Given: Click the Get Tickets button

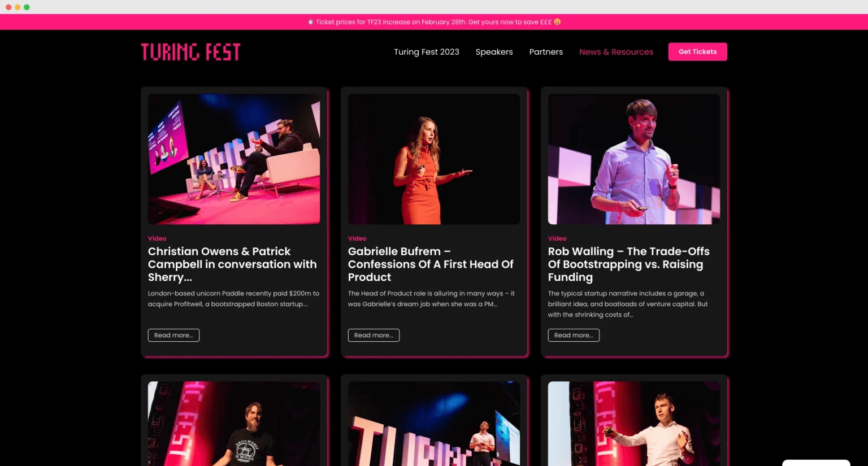Looking at the screenshot, I should (x=697, y=51).
